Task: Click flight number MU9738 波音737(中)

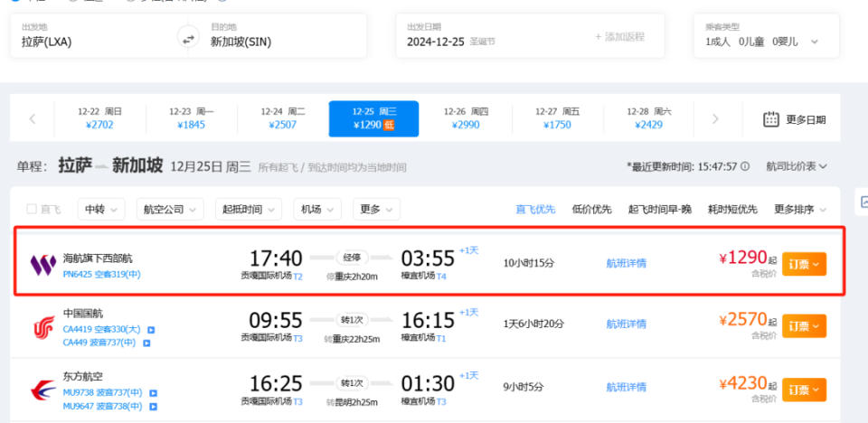Action: 103,392
